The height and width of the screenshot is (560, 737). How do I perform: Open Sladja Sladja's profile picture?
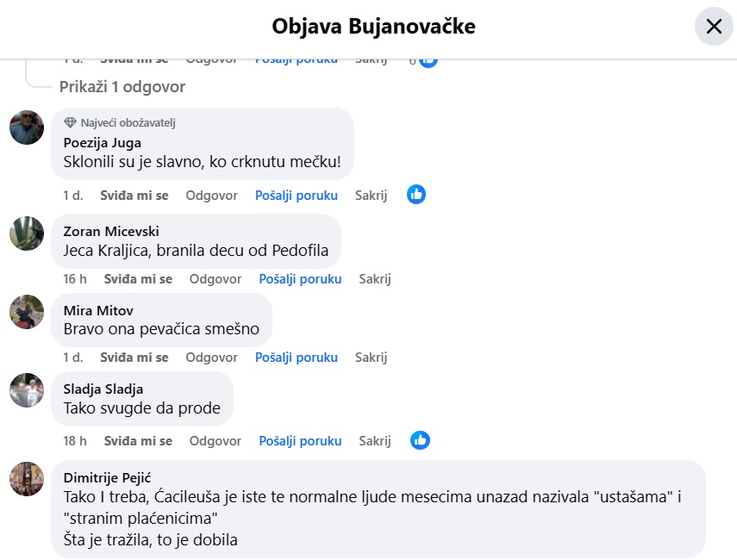(27, 390)
